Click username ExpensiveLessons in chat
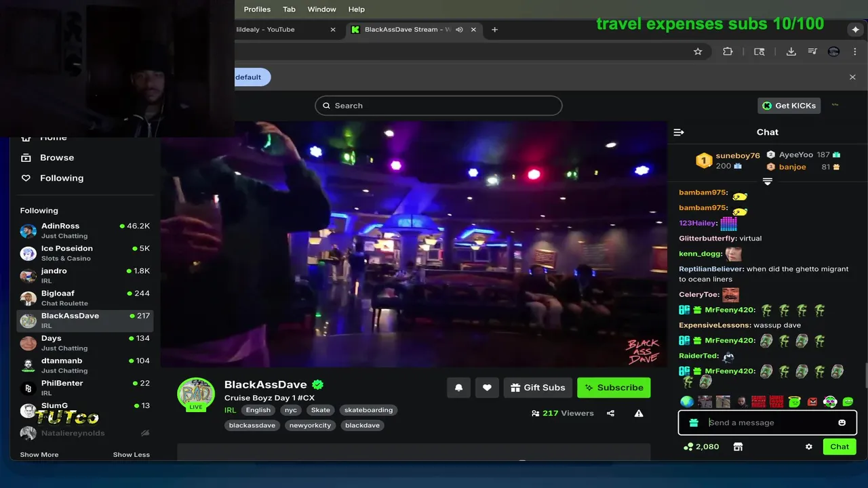 pyautogui.click(x=714, y=325)
